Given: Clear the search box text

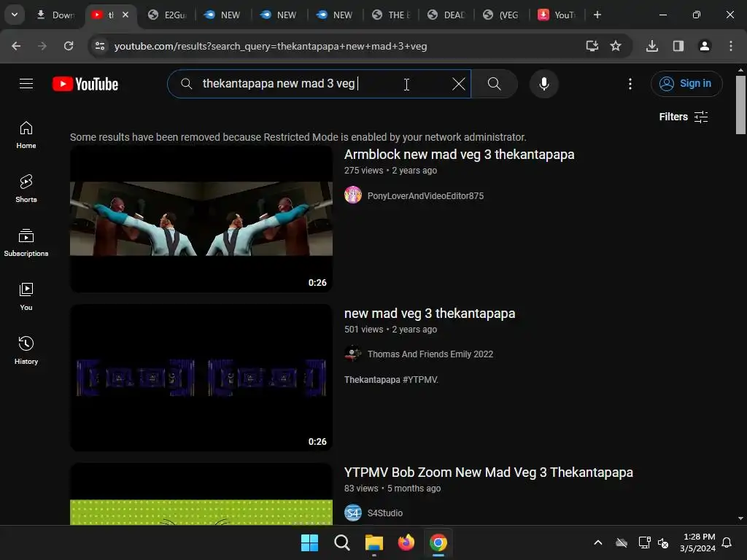Looking at the screenshot, I should (x=458, y=84).
